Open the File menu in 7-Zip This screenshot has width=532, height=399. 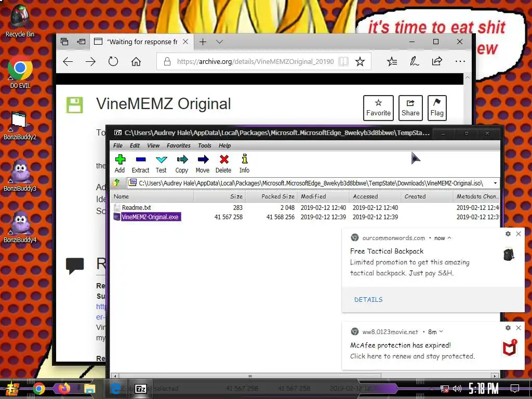118,145
